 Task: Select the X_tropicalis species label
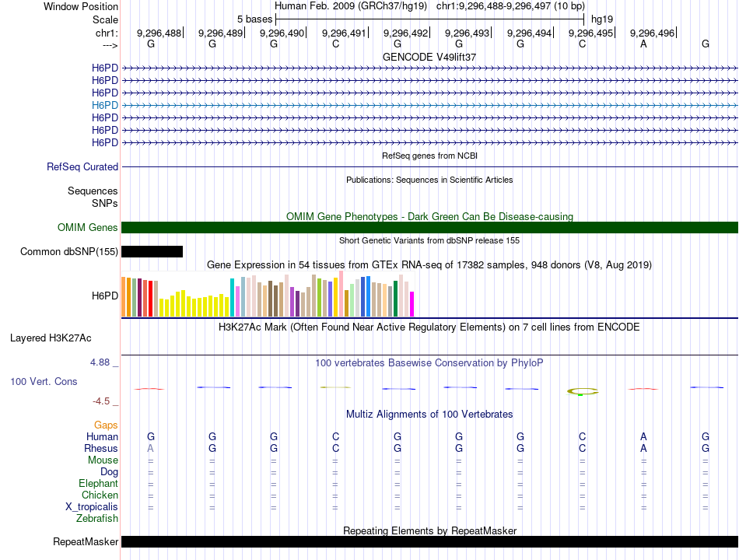[92, 507]
